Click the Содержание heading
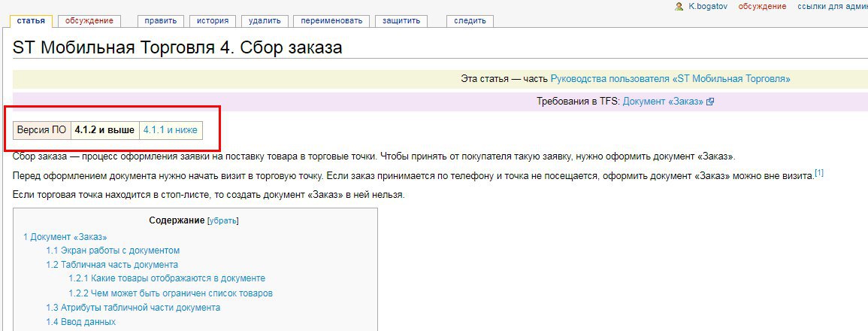The width and height of the screenshot is (868, 331). 177,220
